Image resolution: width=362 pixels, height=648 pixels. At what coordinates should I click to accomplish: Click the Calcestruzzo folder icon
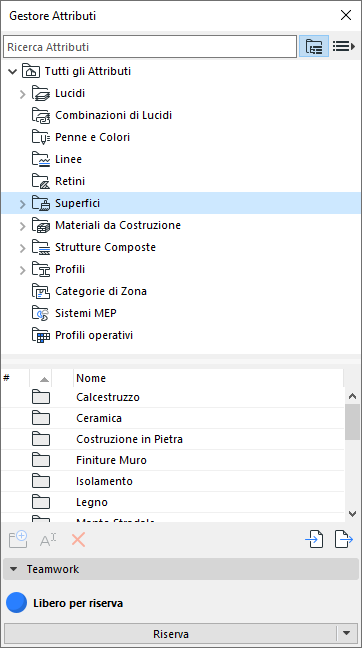(41, 397)
